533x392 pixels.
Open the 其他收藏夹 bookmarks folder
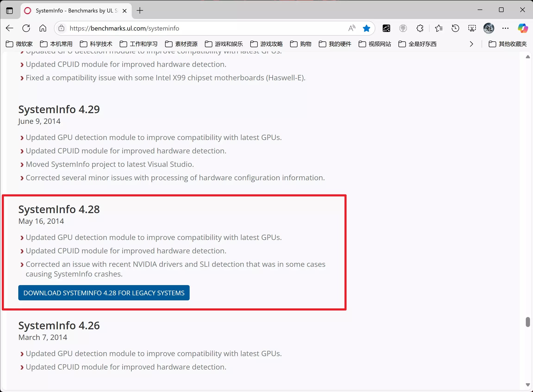(x=508, y=44)
